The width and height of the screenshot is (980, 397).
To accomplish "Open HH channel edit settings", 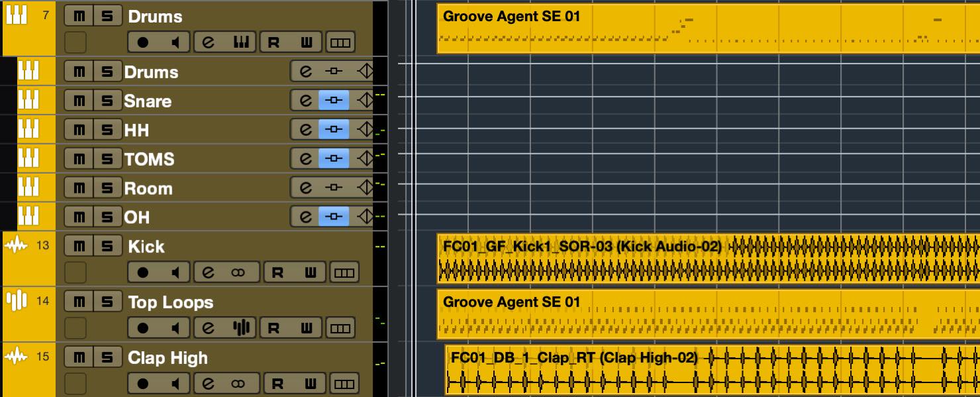I will pyautogui.click(x=305, y=130).
